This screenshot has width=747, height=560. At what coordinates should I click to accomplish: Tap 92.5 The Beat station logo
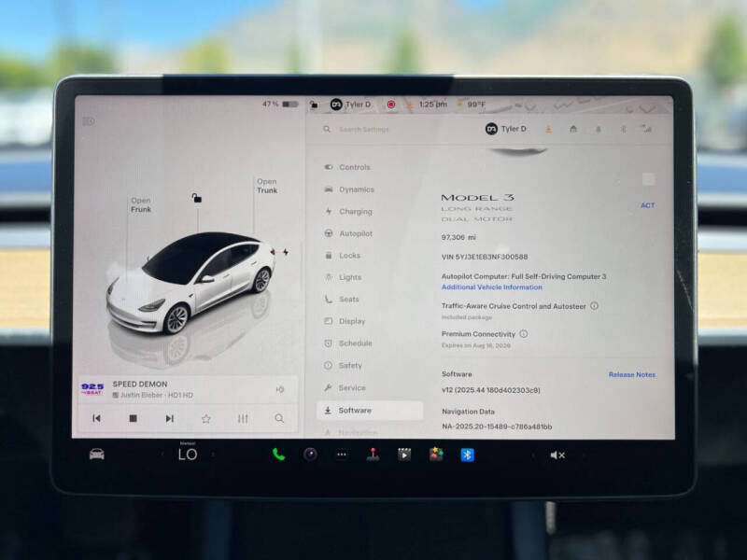pos(92,389)
